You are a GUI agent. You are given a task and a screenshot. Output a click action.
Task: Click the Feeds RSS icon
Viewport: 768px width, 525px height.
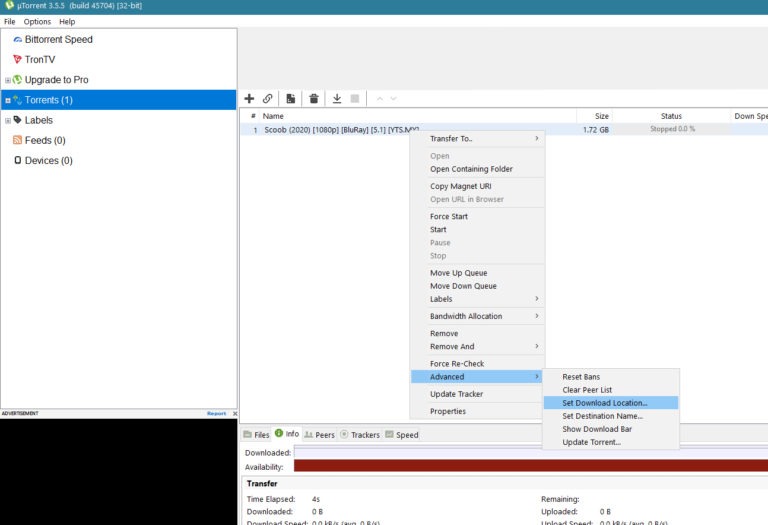(18, 140)
